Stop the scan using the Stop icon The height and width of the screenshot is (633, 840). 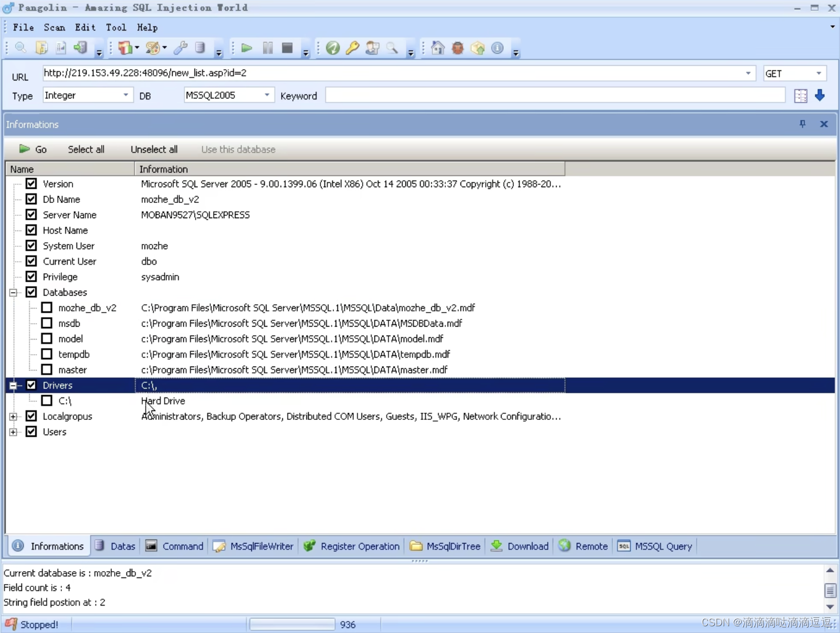click(287, 48)
